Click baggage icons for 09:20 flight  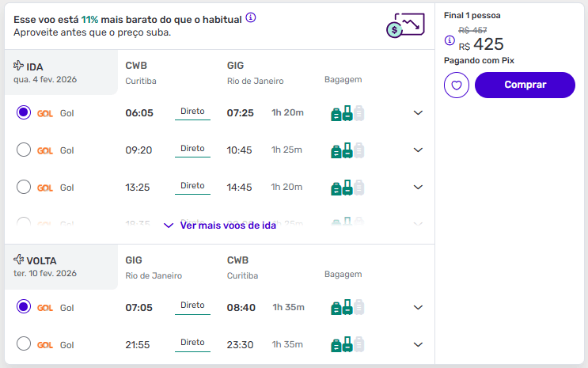347,150
